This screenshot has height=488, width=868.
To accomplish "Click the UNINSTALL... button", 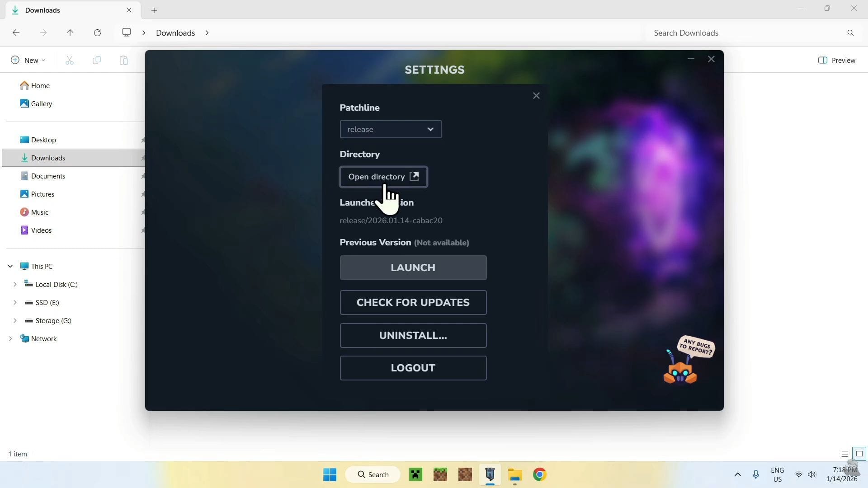I will click(413, 335).
